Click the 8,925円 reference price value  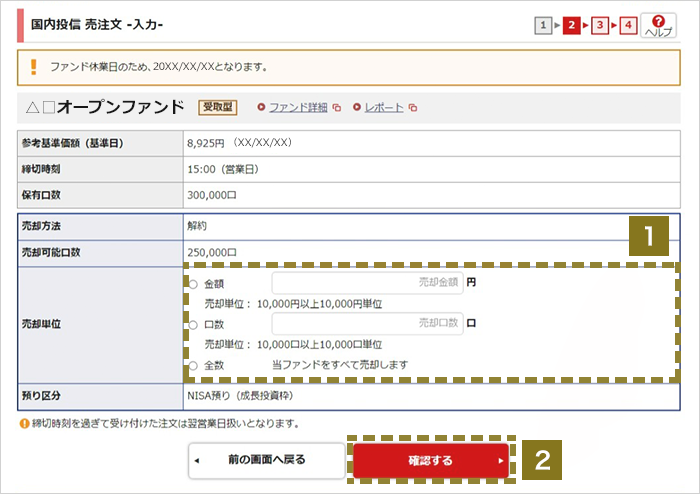(x=206, y=143)
